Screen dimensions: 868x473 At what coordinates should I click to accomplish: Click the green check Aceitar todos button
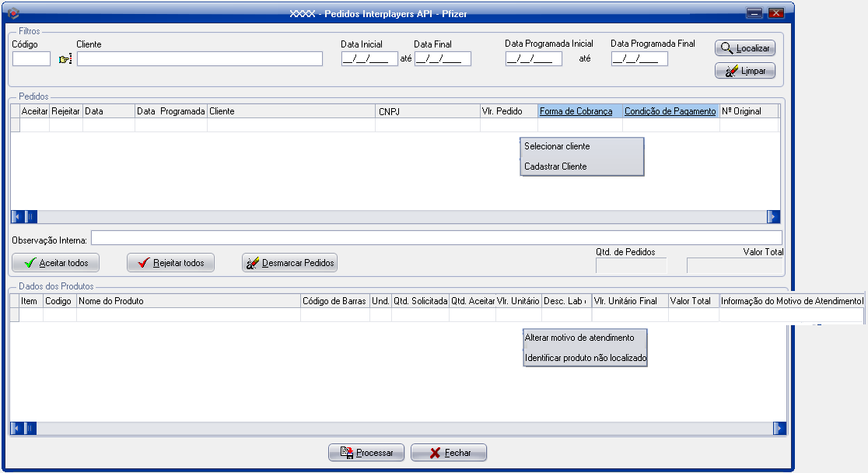56,263
